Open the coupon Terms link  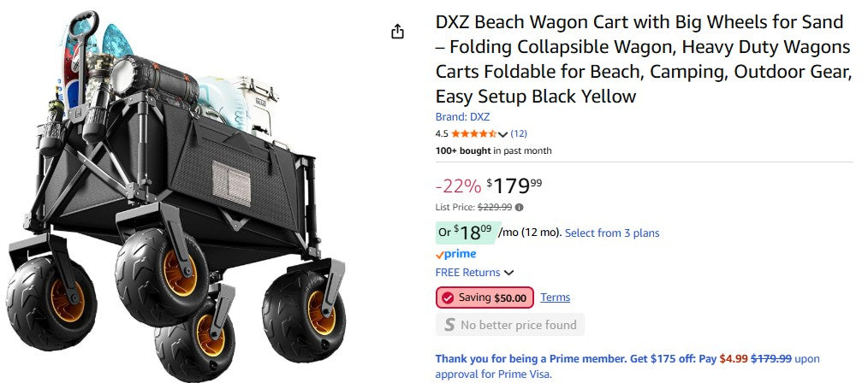pos(555,298)
